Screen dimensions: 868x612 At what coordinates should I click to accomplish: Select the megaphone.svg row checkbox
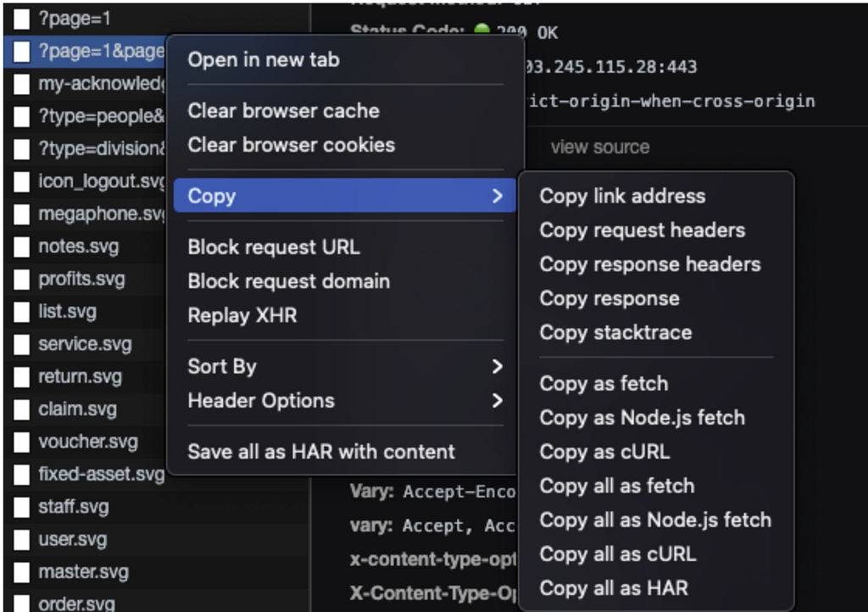pos(21,214)
